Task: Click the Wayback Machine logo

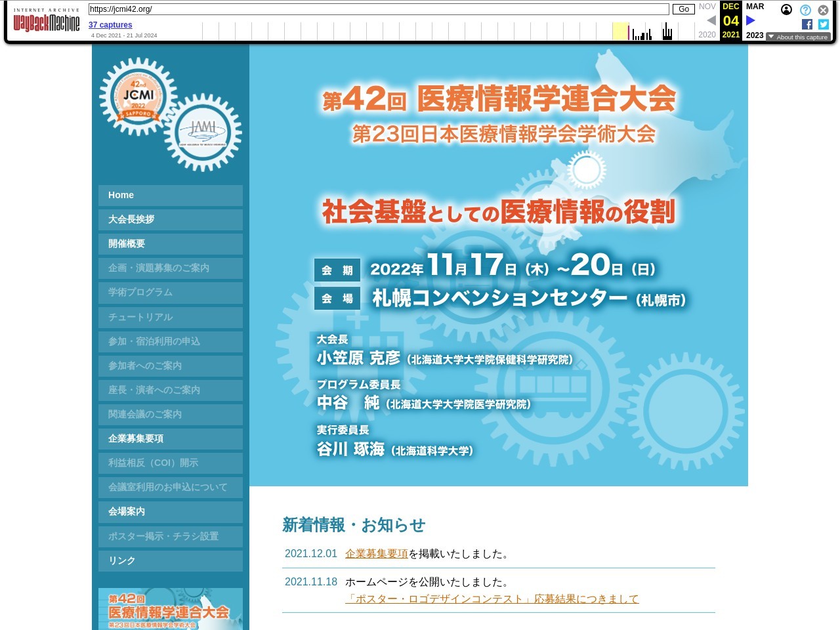Action: pos(46,22)
